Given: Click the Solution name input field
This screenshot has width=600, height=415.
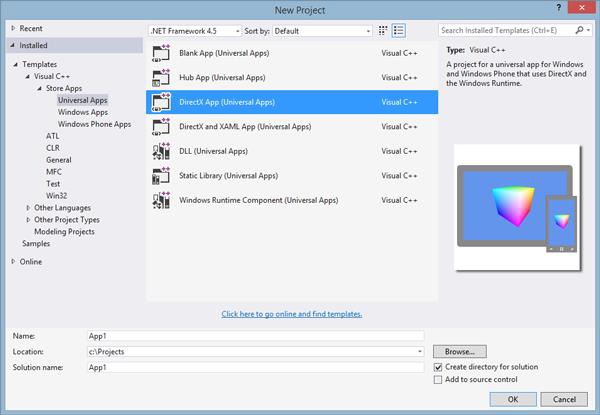Looking at the screenshot, I should (256, 367).
